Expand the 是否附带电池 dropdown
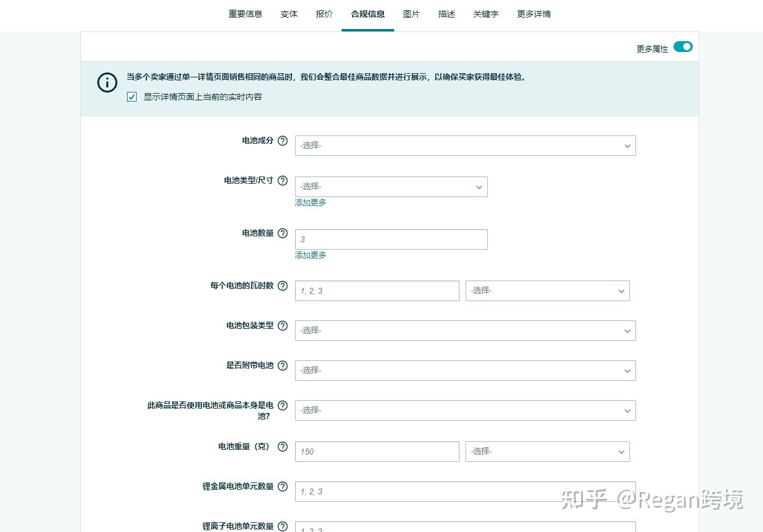The image size is (763, 532). tap(465, 371)
